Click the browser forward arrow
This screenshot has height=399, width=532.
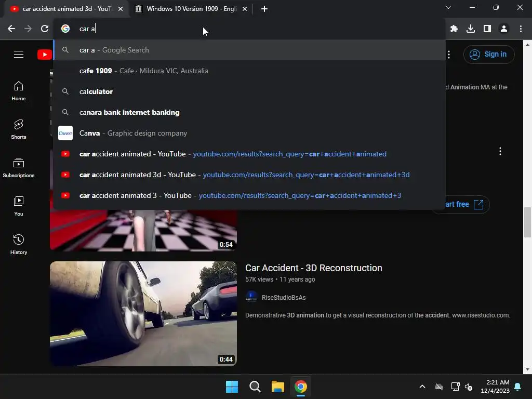click(28, 29)
